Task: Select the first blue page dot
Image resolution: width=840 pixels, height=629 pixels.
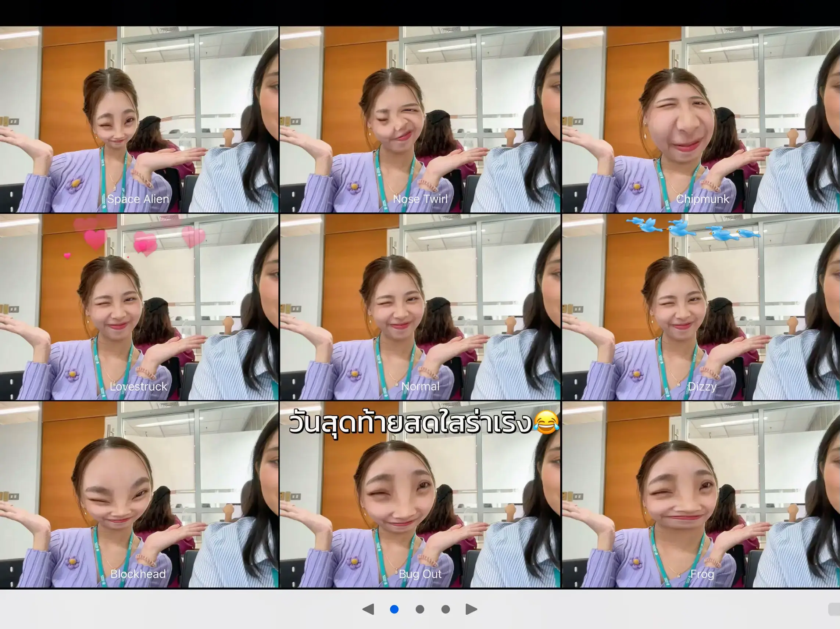Action: tap(394, 609)
